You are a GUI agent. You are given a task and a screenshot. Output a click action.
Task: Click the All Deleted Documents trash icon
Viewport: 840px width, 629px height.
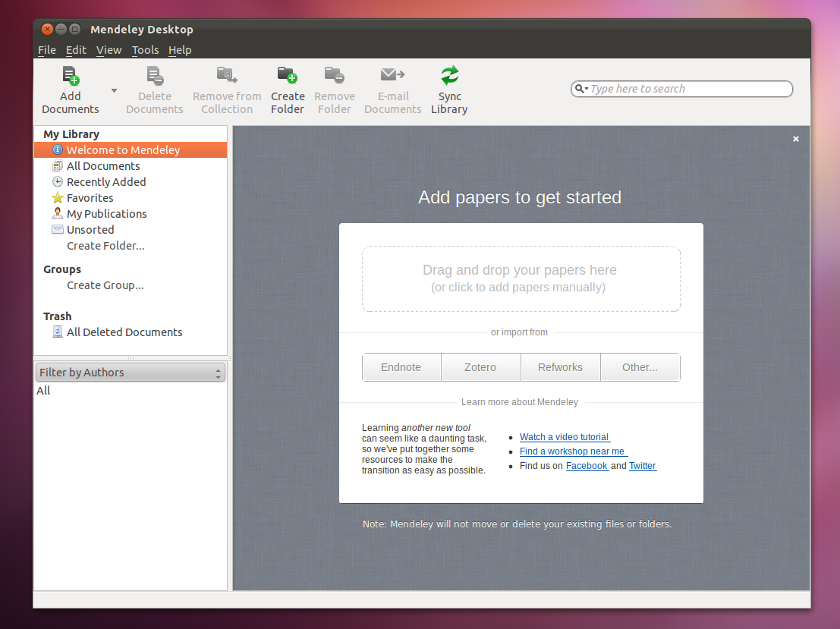(58, 332)
